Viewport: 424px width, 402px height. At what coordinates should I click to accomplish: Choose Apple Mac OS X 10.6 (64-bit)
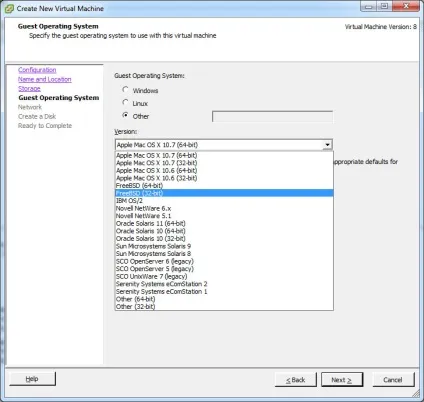tap(224, 170)
